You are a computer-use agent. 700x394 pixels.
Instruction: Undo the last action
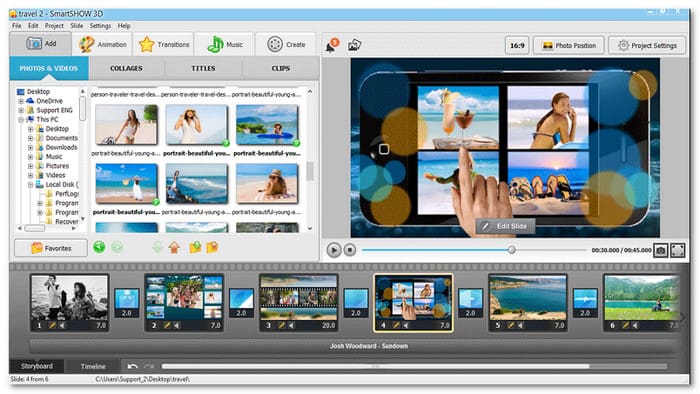point(132,366)
